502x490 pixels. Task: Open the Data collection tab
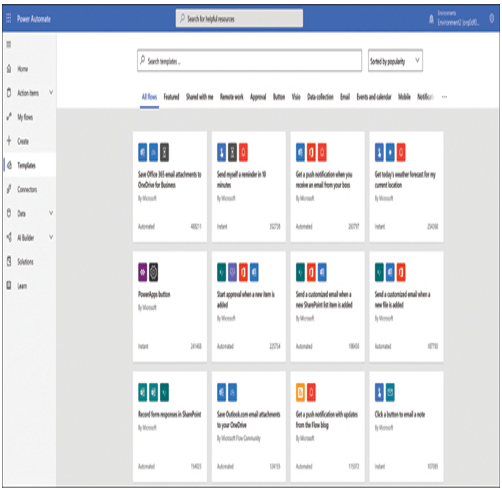pos(320,97)
